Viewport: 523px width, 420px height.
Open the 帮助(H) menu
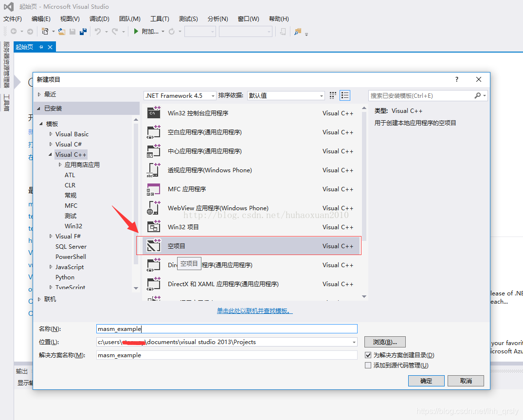click(279, 19)
